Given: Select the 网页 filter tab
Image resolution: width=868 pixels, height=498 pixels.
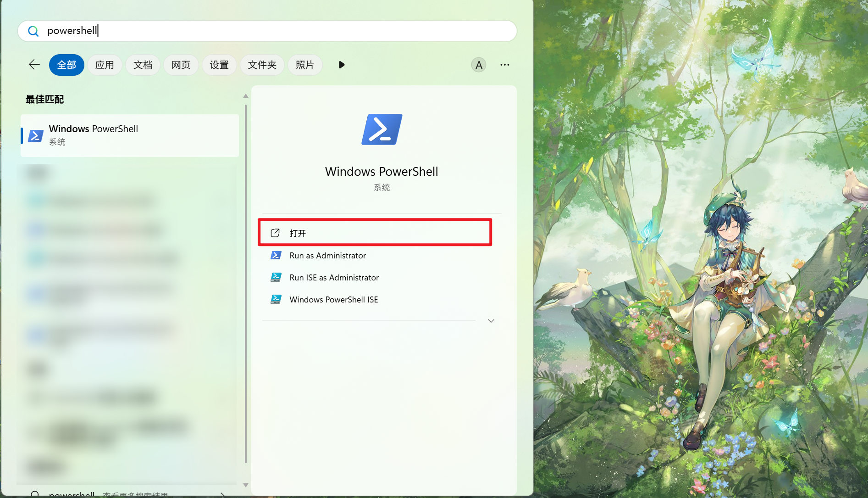Looking at the screenshot, I should [181, 65].
